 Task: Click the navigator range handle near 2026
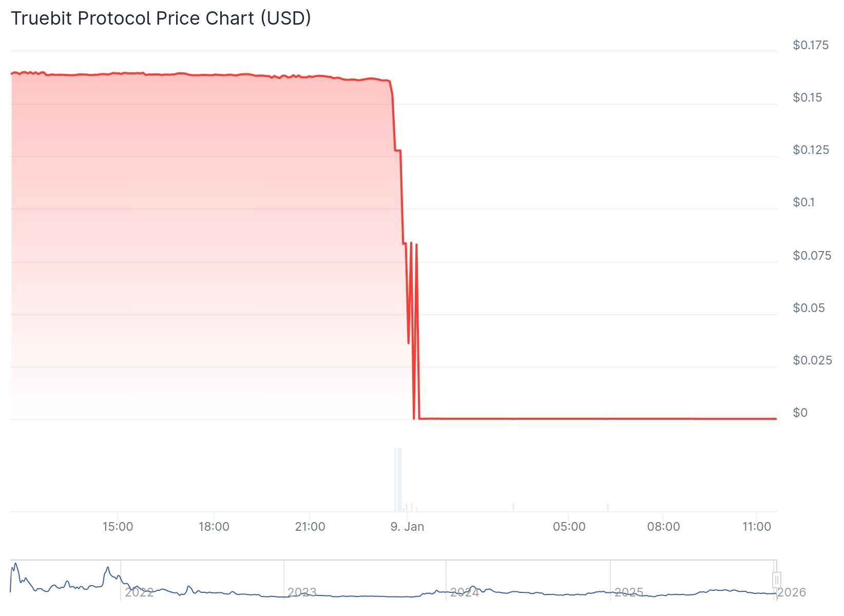776,580
